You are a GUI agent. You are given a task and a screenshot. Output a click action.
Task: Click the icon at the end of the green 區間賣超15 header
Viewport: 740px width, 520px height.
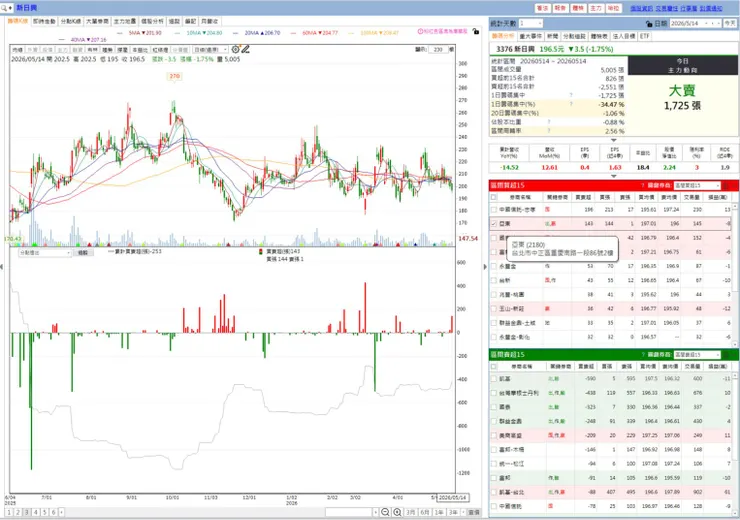point(726,354)
